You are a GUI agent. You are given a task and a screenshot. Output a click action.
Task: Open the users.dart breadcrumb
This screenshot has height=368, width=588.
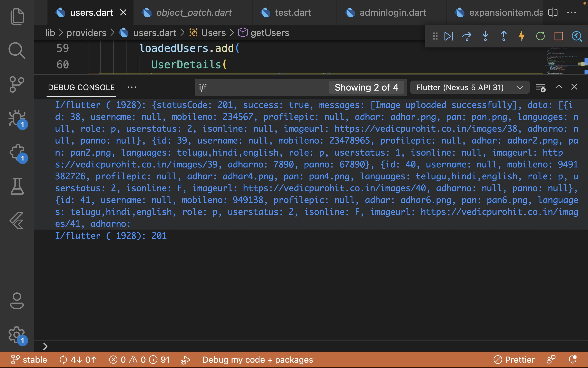coord(147,33)
